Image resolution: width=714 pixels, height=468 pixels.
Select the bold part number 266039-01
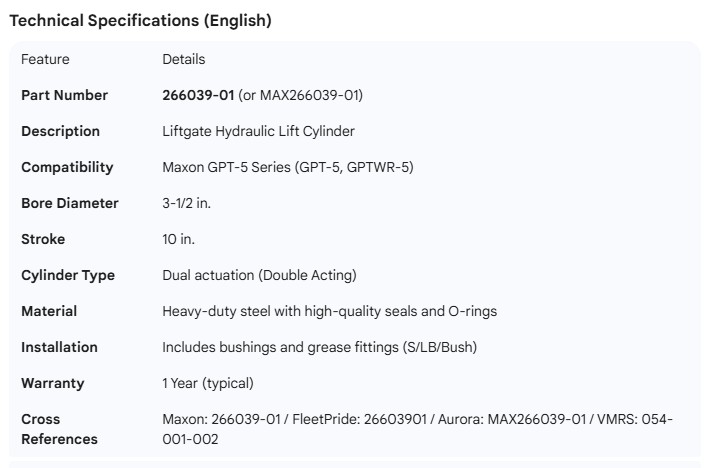198,95
